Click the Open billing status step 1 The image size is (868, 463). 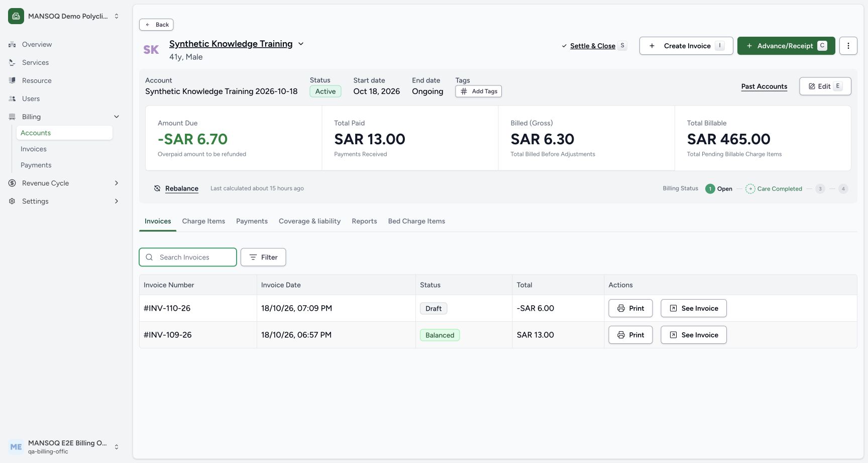(x=710, y=189)
